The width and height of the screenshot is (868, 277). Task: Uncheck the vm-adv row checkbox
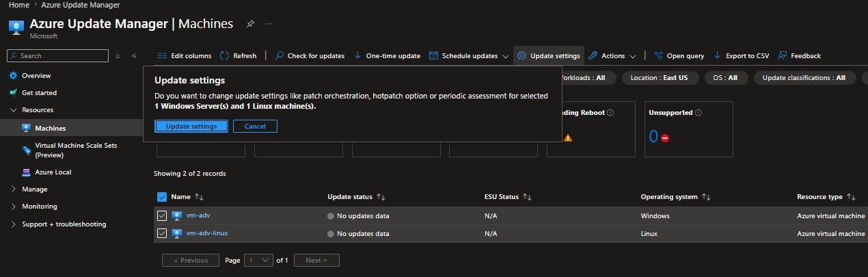(x=162, y=215)
